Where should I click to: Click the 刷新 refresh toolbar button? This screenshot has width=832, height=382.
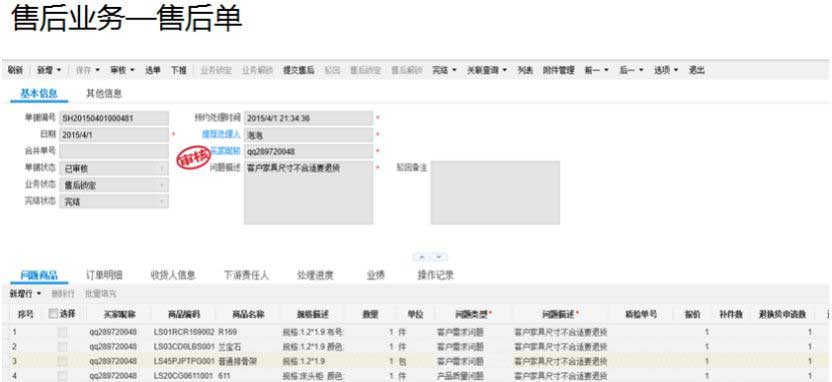tap(15, 70)
